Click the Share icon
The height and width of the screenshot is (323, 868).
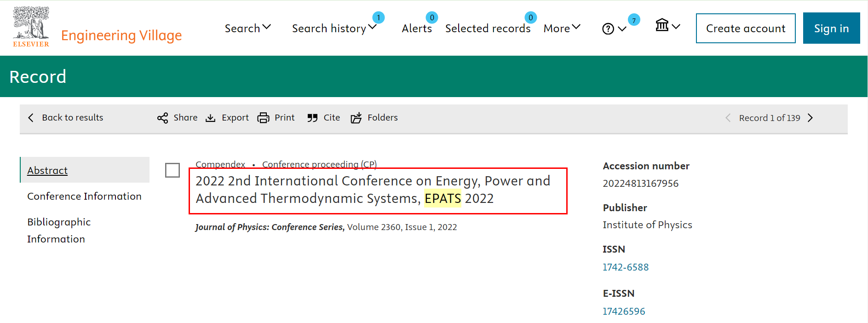pos(162,118)
